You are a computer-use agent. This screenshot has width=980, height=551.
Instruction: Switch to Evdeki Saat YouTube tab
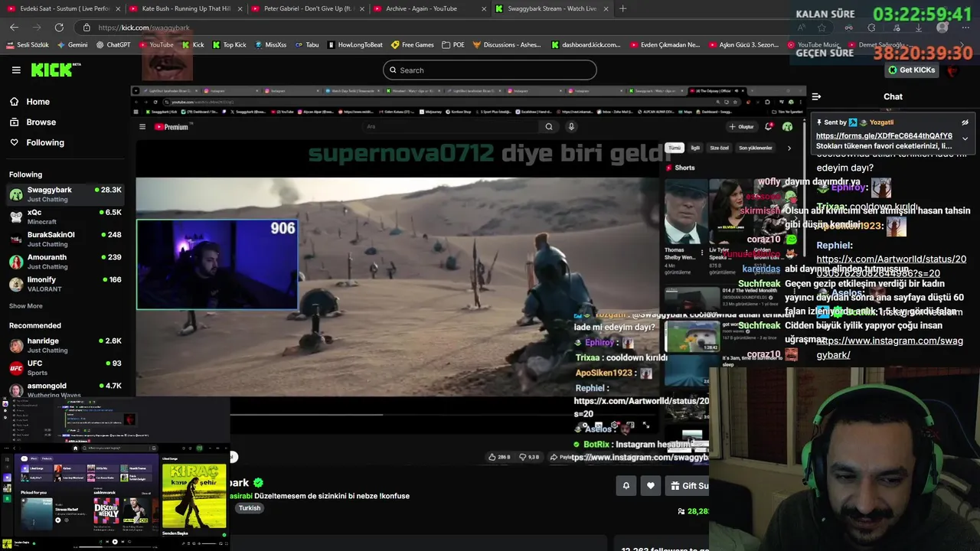point(64,8)
